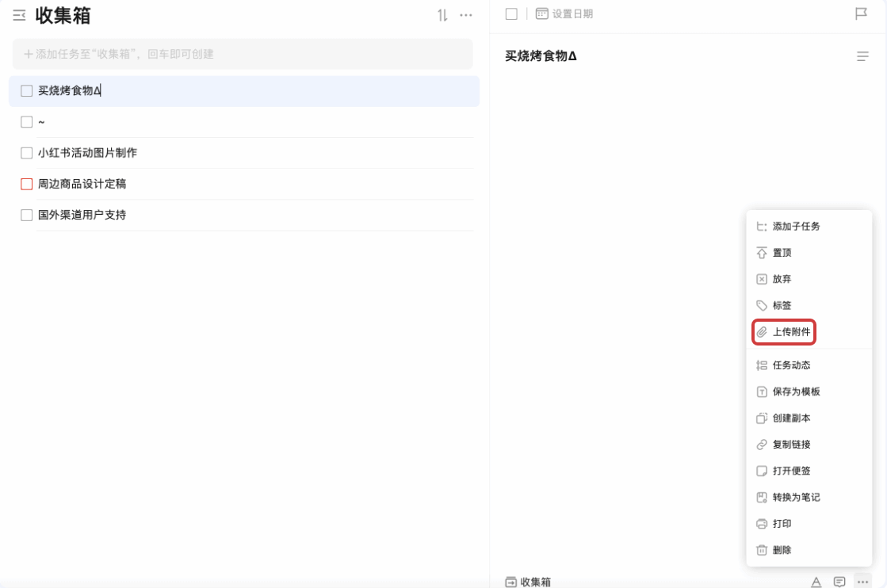Screen dimensions: 887x588
Task: Open the comment bubble icon in the bottom toolbar
Action: coord(837,582)
